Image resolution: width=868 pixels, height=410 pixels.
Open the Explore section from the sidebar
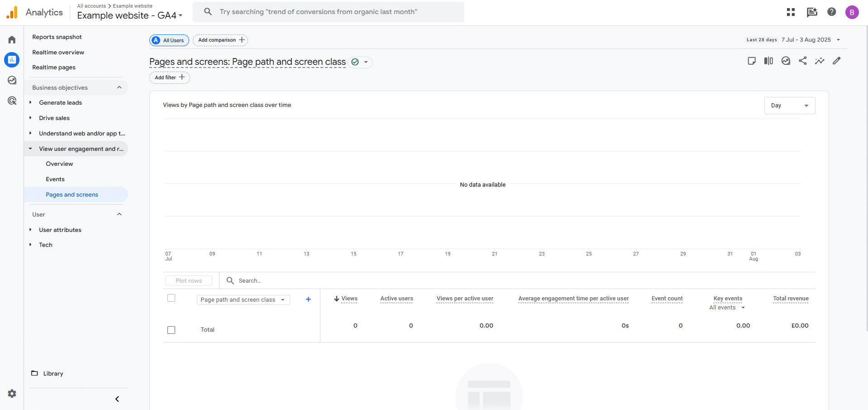12,80
